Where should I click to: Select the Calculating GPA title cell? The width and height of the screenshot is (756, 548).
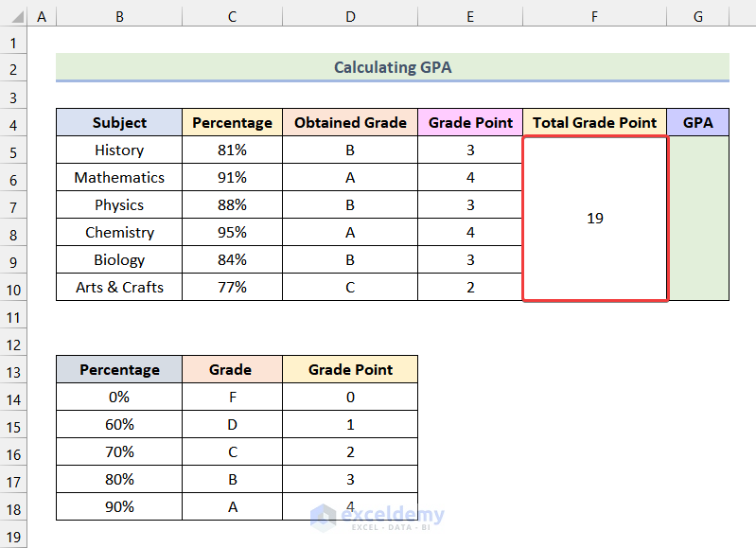click(392, 67)
